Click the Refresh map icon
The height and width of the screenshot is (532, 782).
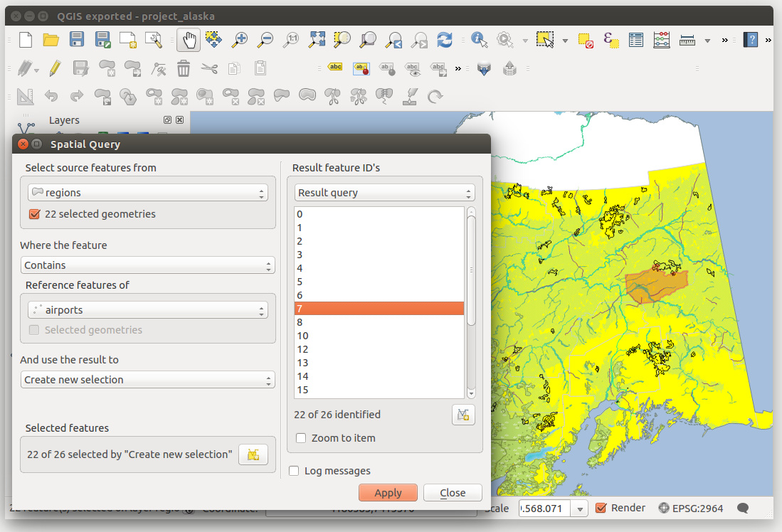(x=445, y=40)
